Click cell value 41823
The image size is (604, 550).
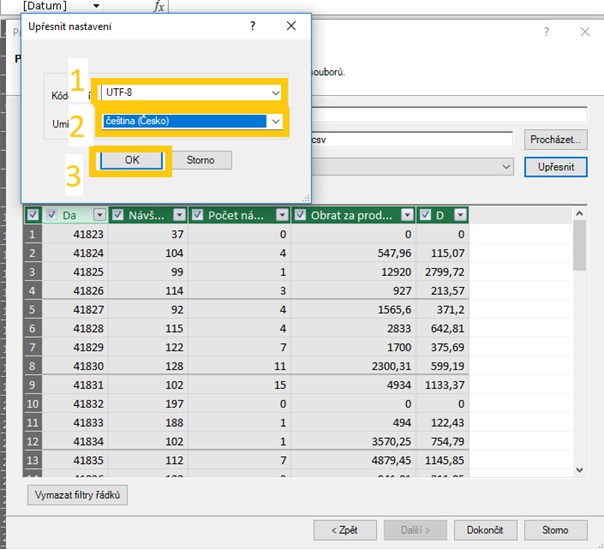(88, 234)
